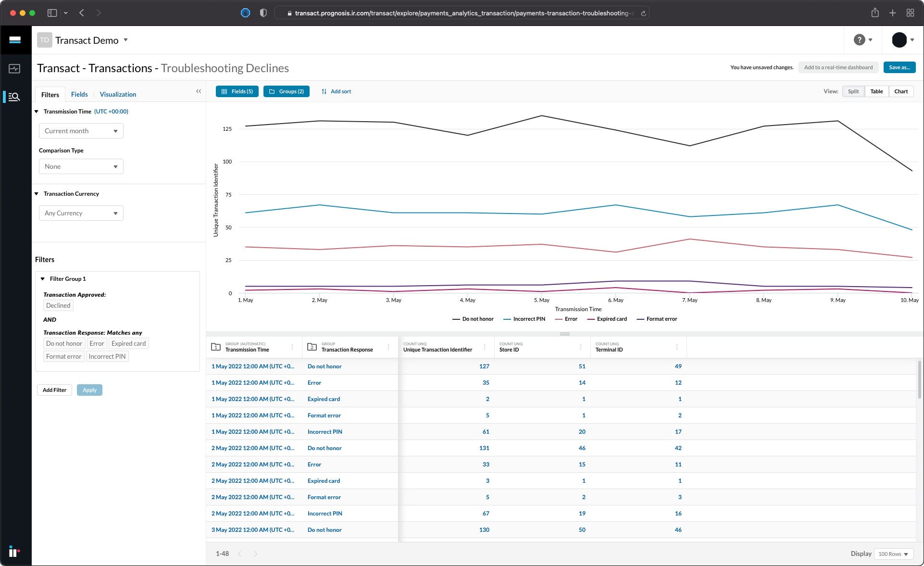Open Store ID column options menu
The height and width of the screenshot is (566, 924).
581,347
